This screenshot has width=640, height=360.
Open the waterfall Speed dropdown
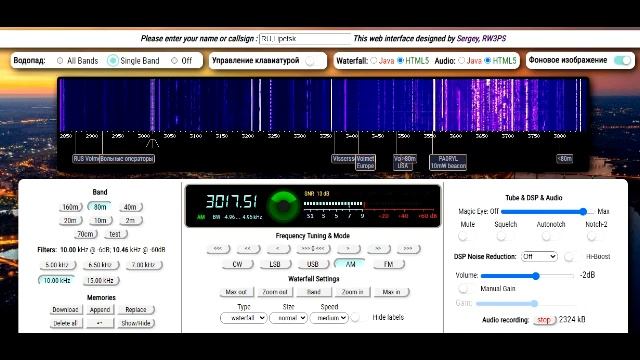coord(329,318)
